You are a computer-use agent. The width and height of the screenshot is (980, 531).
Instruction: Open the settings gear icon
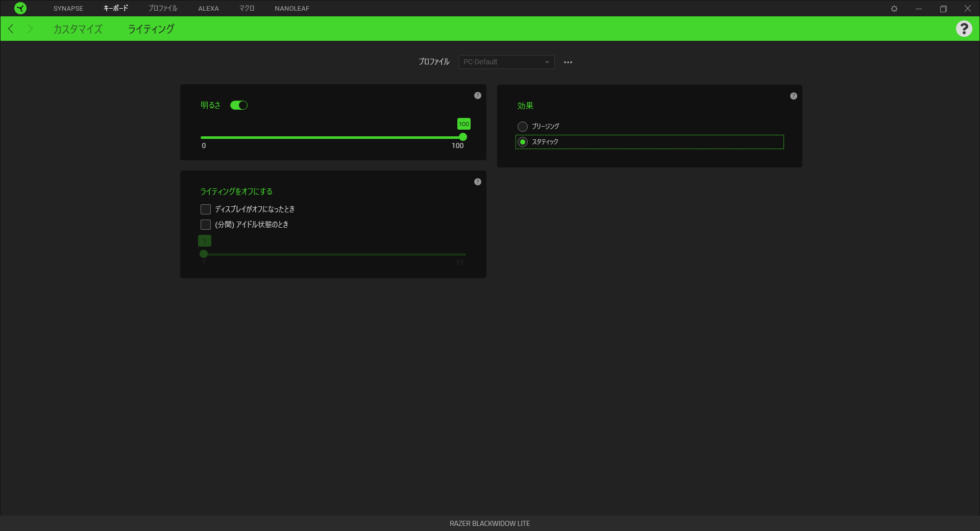(x=894, y=9)
